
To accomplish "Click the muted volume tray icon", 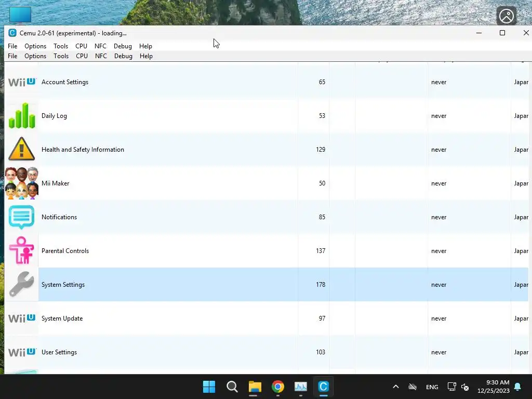I will (465, 387).
